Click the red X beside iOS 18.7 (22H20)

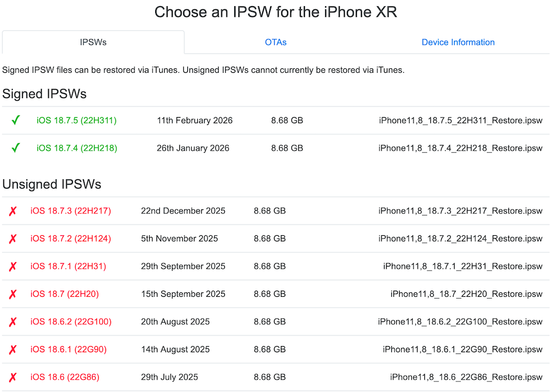click(13, 294)
